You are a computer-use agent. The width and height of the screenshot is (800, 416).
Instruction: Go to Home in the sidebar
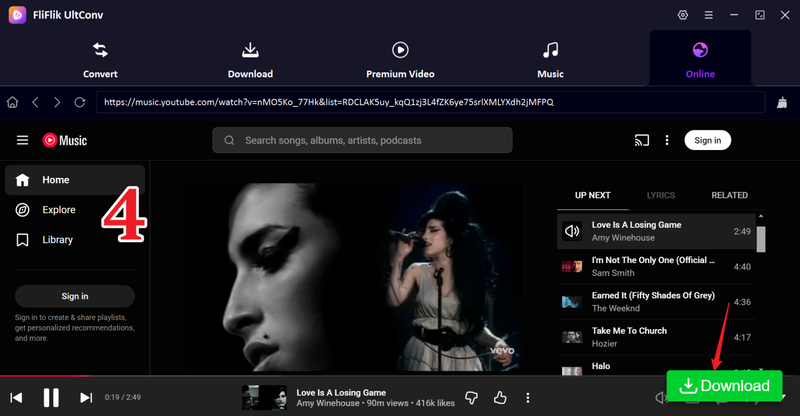click(x=75, y=180)
